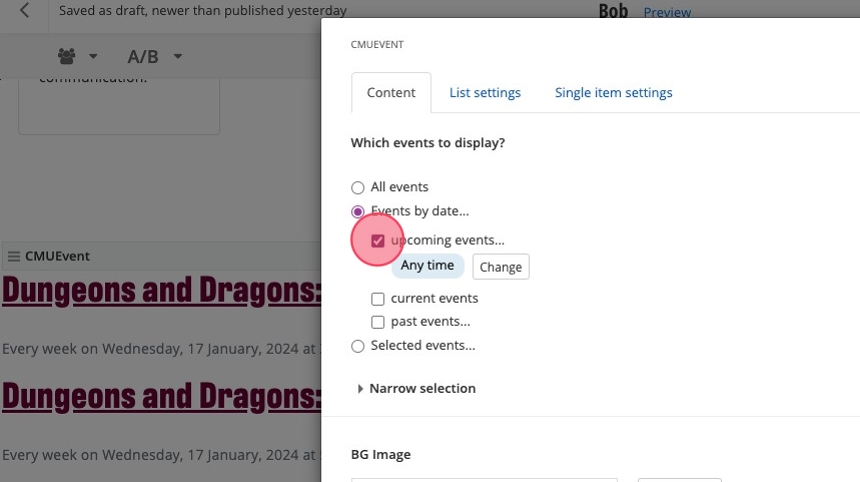The image size is (860, 482).
Task: Click the back arrow icon
Action: click(x=24, y=11)
